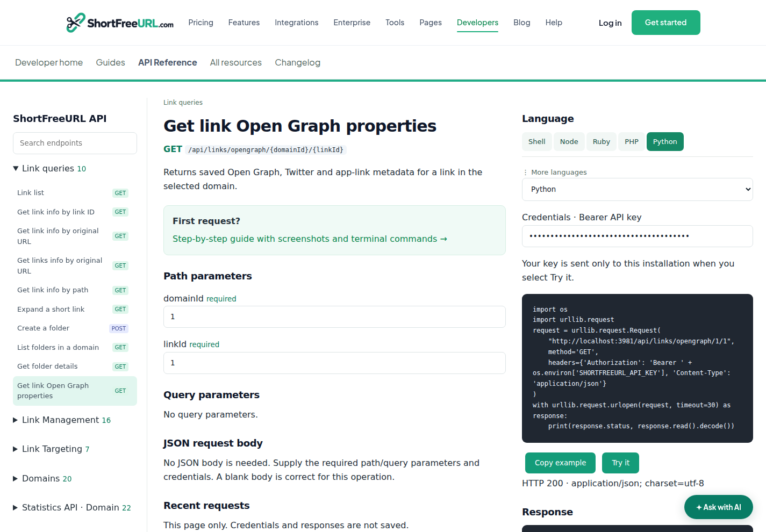The image size is (766, 532).
Task: Select the PHP language tab
Action: 632,141
